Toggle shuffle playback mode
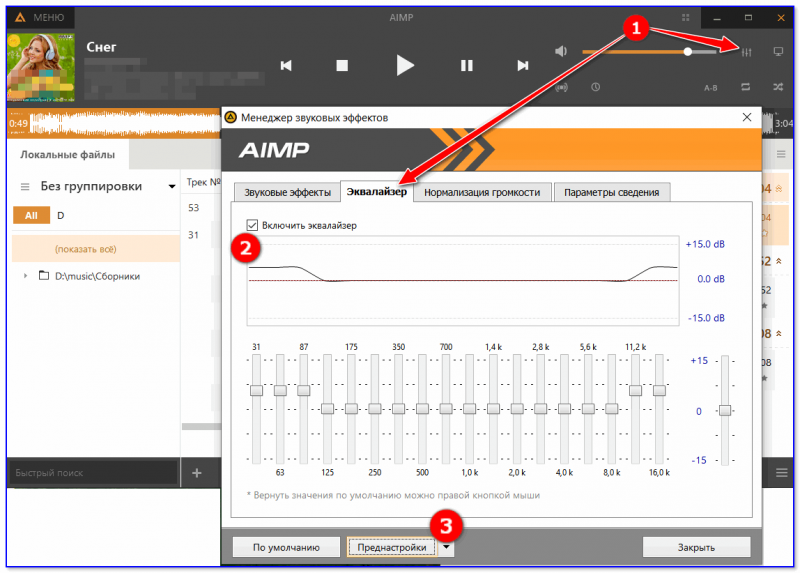 coord(778,87)
